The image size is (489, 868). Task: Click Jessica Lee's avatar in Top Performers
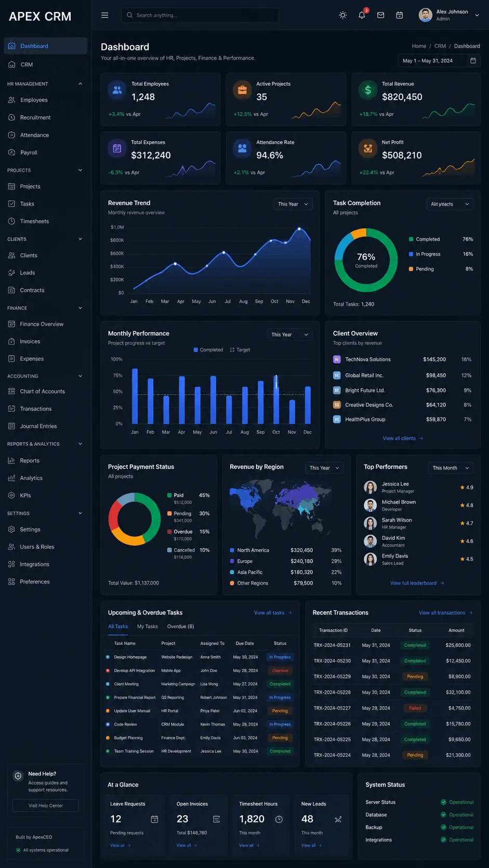[x=370, y=487]
